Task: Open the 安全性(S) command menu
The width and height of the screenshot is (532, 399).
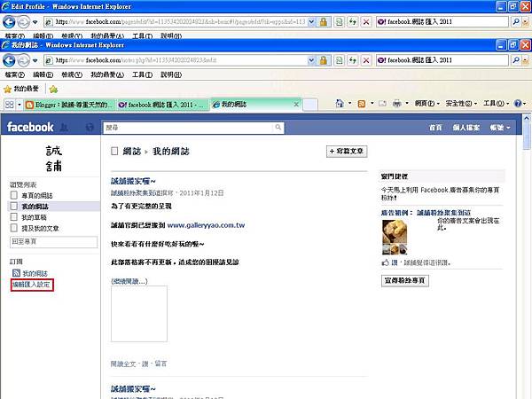Action: coord(461,103)
